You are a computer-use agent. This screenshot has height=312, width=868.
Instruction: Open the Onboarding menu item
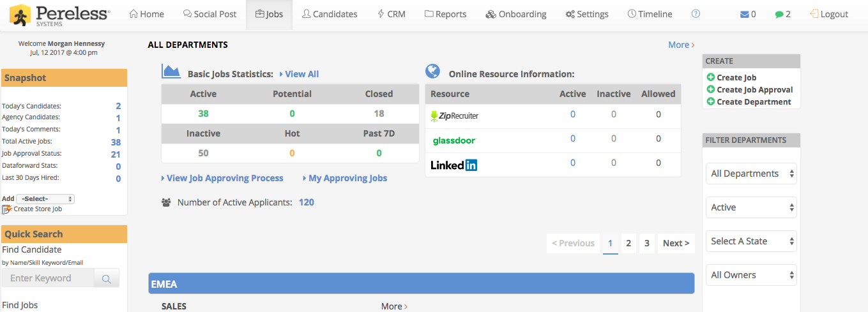pos(516,14)
